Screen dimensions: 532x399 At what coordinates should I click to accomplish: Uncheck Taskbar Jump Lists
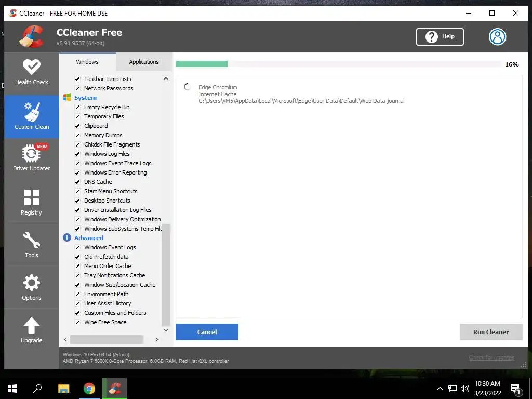[x=77, y=79]
